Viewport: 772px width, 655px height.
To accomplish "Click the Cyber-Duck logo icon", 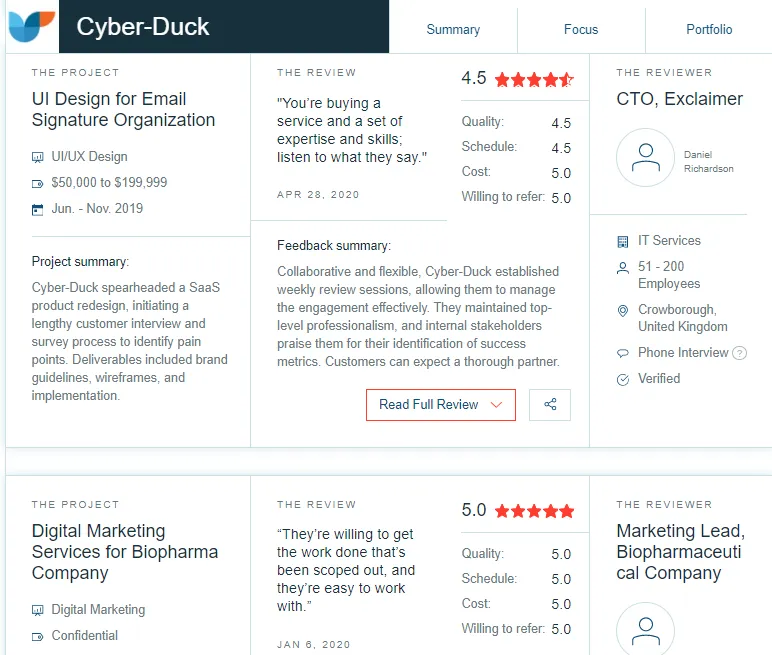I will pyautogui.click(x=32, y=26).
